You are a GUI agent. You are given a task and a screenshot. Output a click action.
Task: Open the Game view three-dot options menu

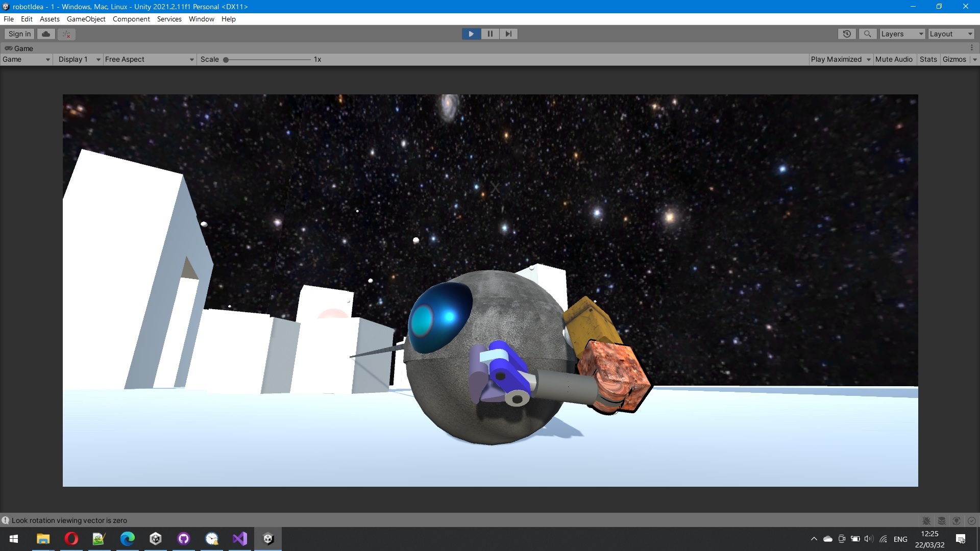[x=972, y=48]
